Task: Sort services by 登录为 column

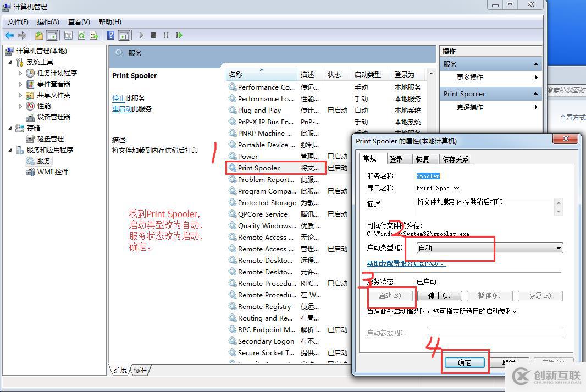Action: (407, 74)
